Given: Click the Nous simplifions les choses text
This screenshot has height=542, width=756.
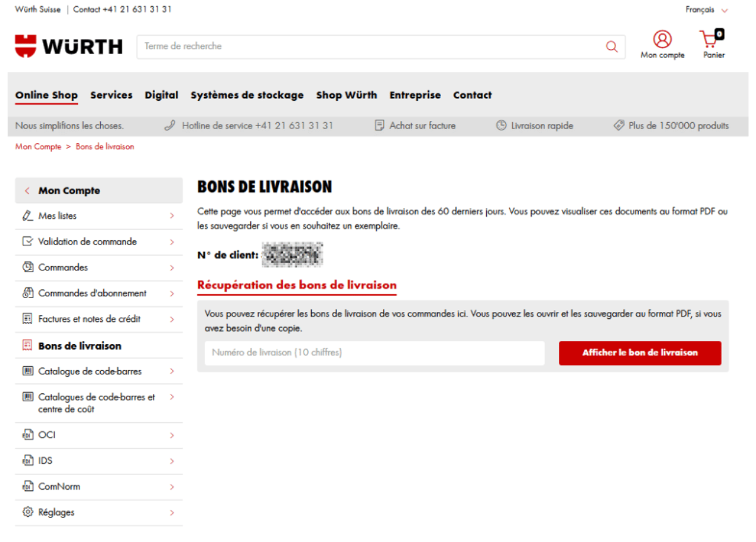Looking at the screenshot, I should pos(69,125).
